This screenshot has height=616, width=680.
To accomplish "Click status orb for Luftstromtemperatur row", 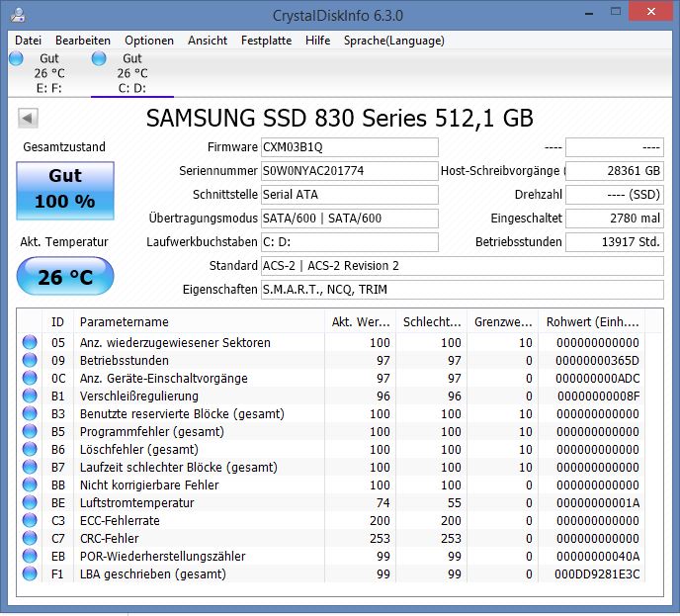I will [x=30, y=502].
